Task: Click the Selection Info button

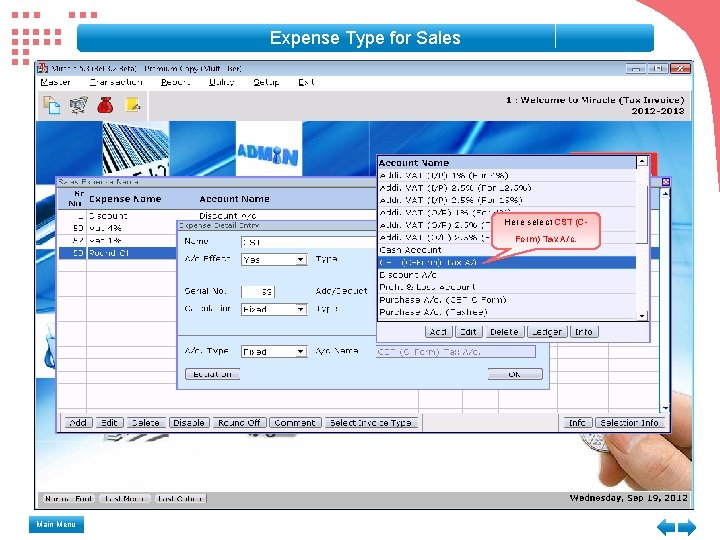Action: click(x=629, y=422)
